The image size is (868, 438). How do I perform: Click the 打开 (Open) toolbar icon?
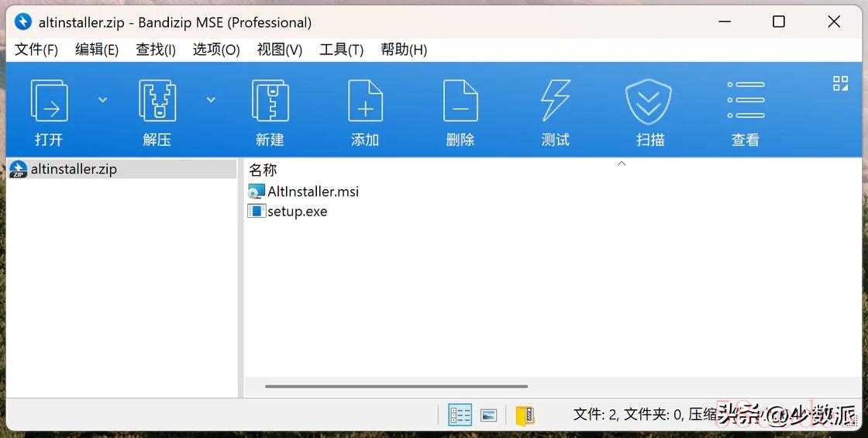point(49,102)
